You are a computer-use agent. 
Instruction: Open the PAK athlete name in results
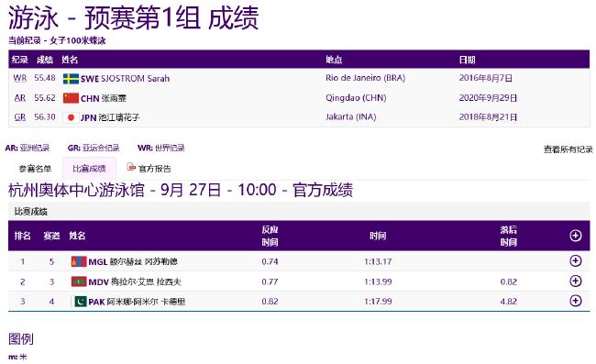tap(137, 302)
